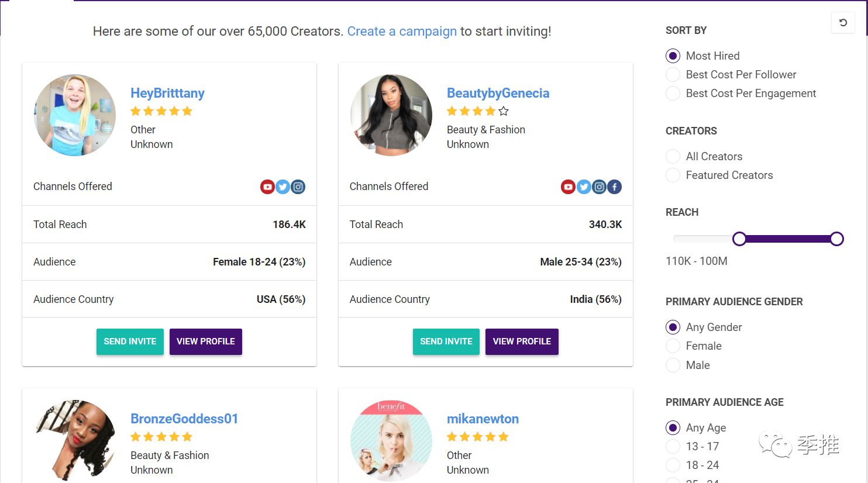Click BeautybyGenecia's Facebook channel icon

pos(614,187)
